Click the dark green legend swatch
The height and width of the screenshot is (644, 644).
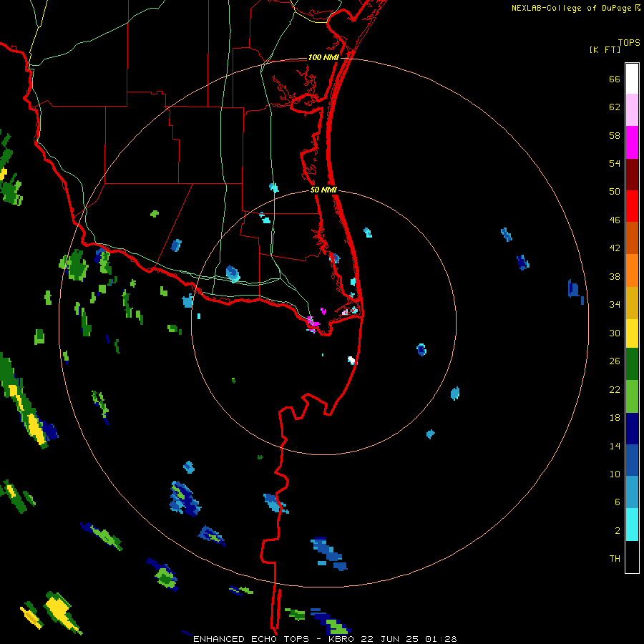coord(632,364)
